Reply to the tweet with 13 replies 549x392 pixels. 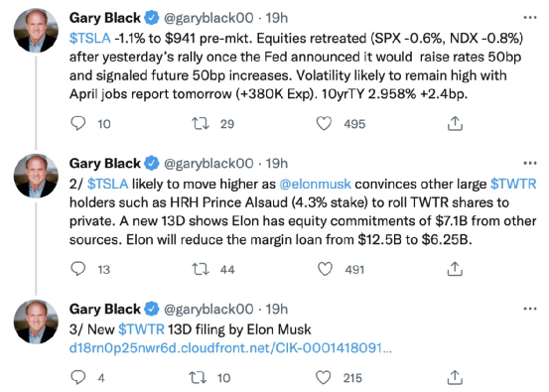[77, 269]
